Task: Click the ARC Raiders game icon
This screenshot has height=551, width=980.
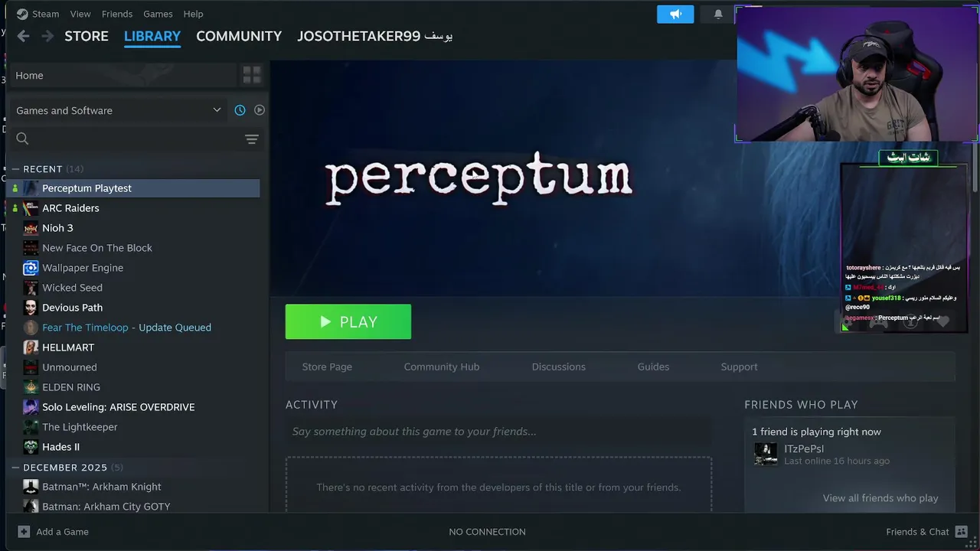Action: 31,208
